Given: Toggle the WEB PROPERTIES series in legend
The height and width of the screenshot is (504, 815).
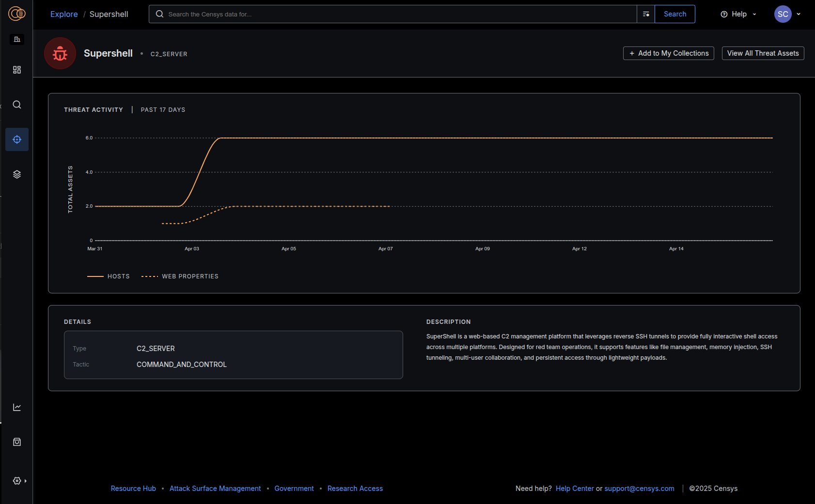Looking at the screenshot, I should coord(180,276).
